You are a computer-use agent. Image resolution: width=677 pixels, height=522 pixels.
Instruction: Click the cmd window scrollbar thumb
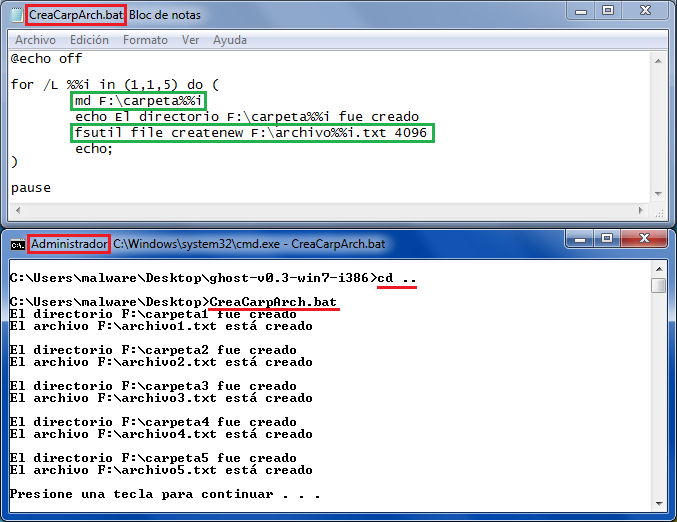click(x=659, y=285)
